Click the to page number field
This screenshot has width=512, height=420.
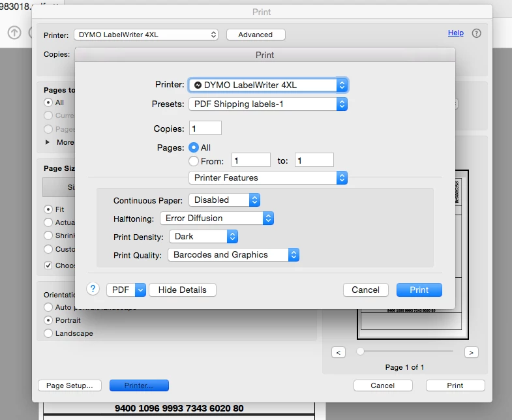coord(314,160)
